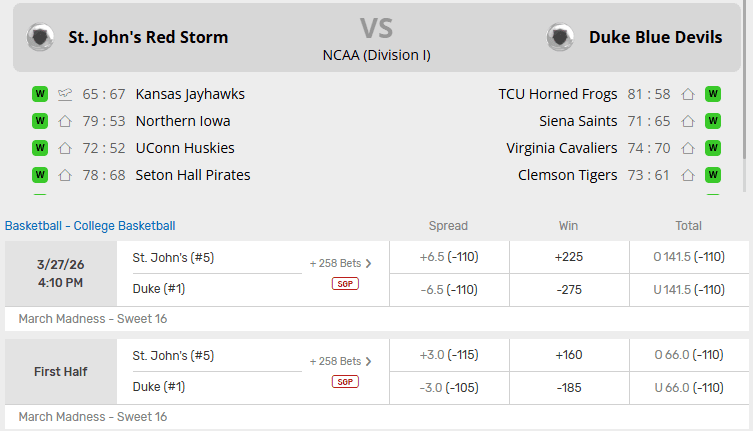
Task: Click the Duke Blue Devils team logo
Action: (560, 37)
